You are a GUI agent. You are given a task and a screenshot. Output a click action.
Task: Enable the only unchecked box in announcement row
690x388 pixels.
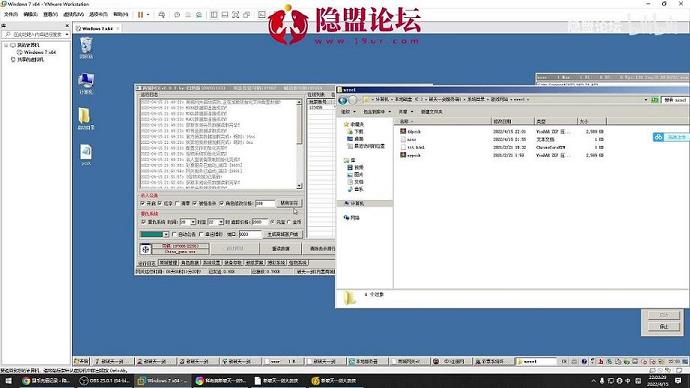coord(177,203)
